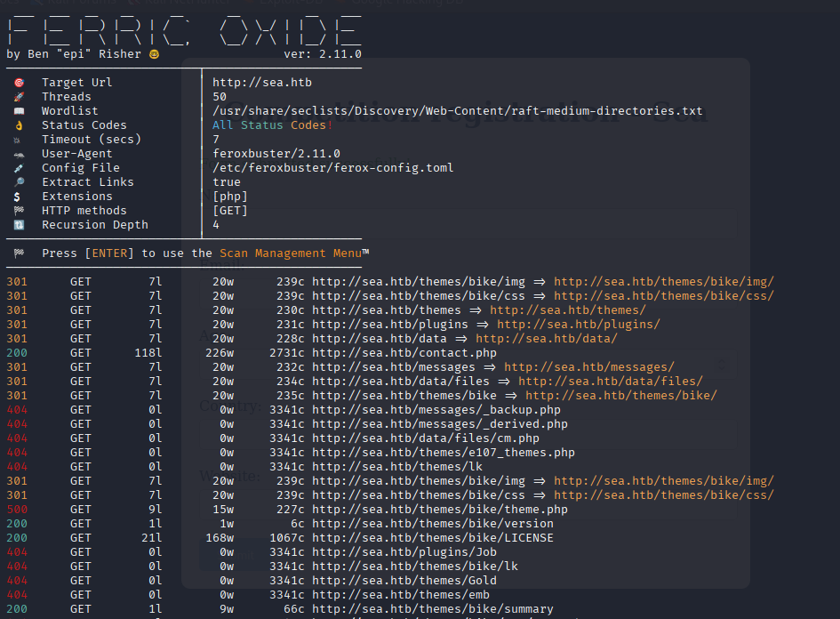Image resolution: width=840 pixels, height=619 pixels.
Task: Open the orange http://sea.htb/data/files/ redirect link
Action: point(611,382)
